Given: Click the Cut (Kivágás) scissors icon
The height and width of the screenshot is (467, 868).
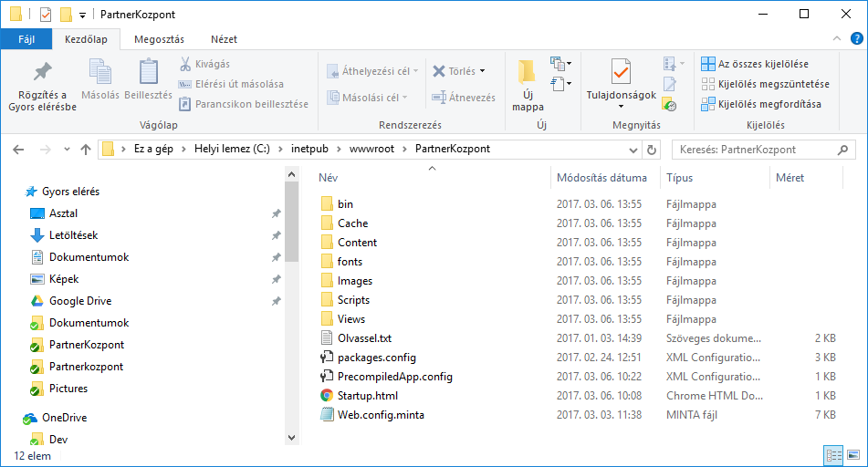Looking at the screenshot, I should [x=185, y=64].
